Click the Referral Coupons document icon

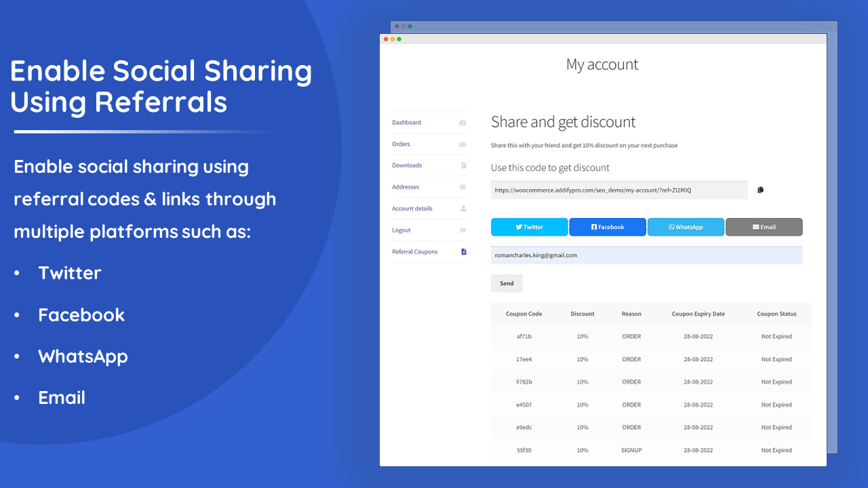(463, 251)
